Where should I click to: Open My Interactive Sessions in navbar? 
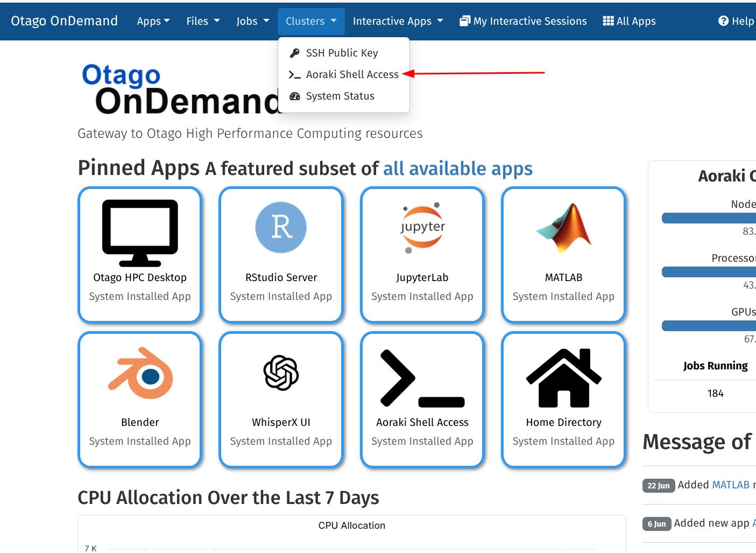(523, 21)
